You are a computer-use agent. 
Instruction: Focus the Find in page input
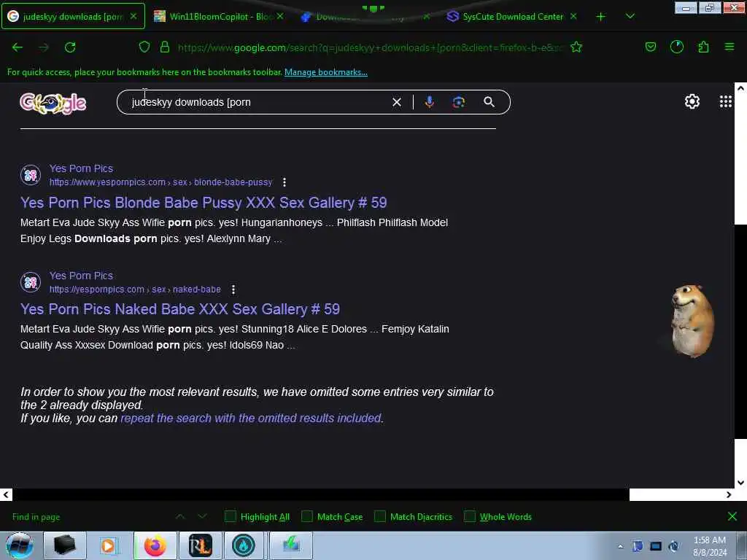tap(90, 517)
